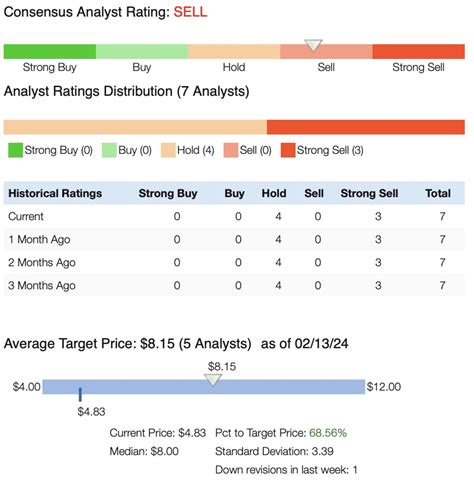Viewport: 474px width, 491px height.
Task: Click the red SELL consensus rating text
Action: [190, 12]
